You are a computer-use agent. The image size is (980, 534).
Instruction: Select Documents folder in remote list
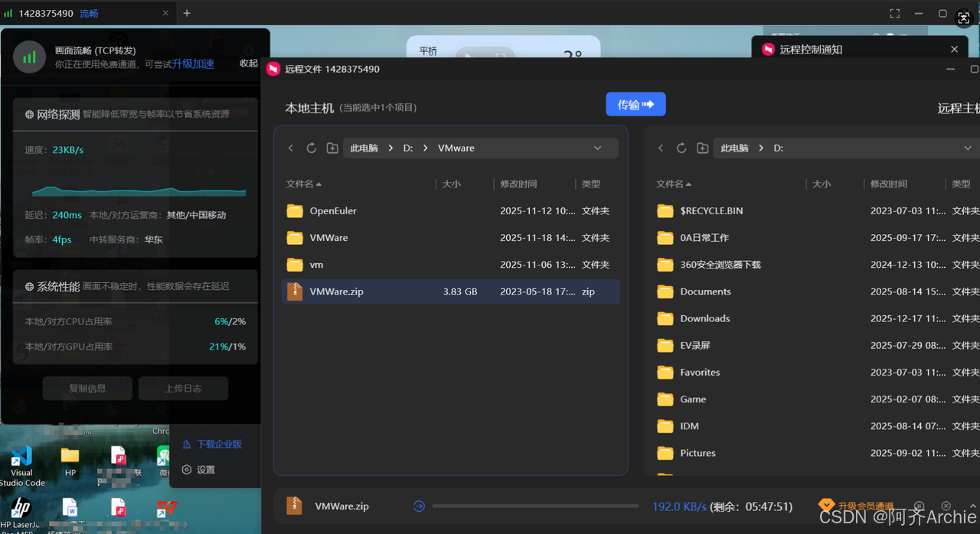(x=815, y=291)
